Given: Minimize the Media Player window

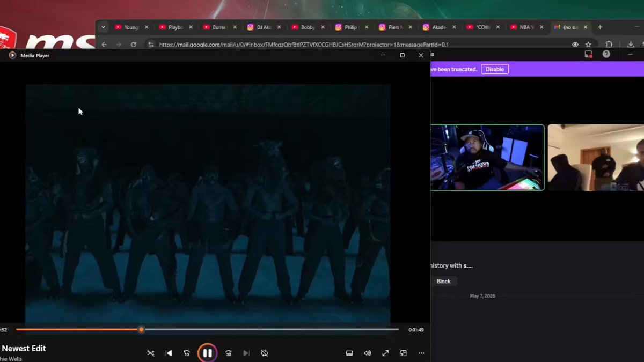Looking at the screenshot, I should point(383,55).
